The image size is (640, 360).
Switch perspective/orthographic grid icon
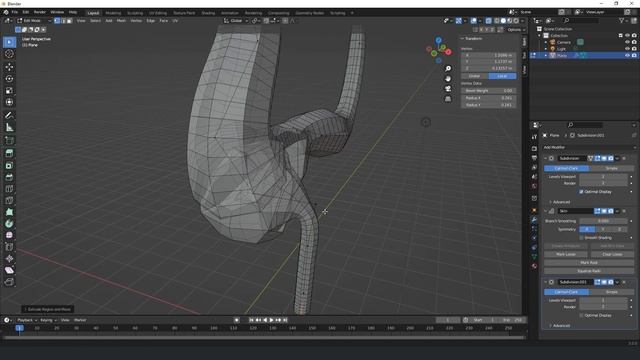coord(448,99)
